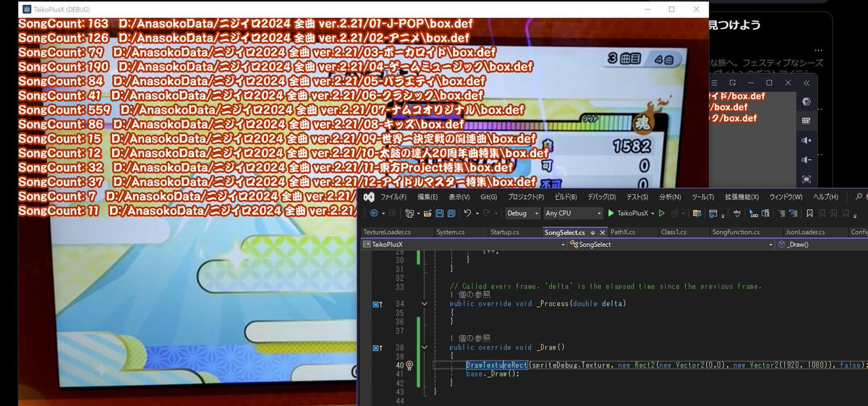
Task: Open the デバッグ(D) menu
Action: click(602, 196)
